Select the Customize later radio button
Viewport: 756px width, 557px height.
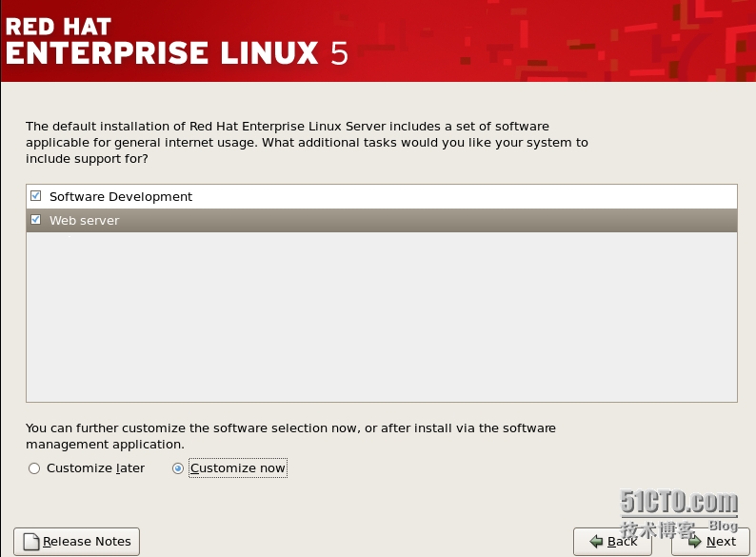point(34,468)
